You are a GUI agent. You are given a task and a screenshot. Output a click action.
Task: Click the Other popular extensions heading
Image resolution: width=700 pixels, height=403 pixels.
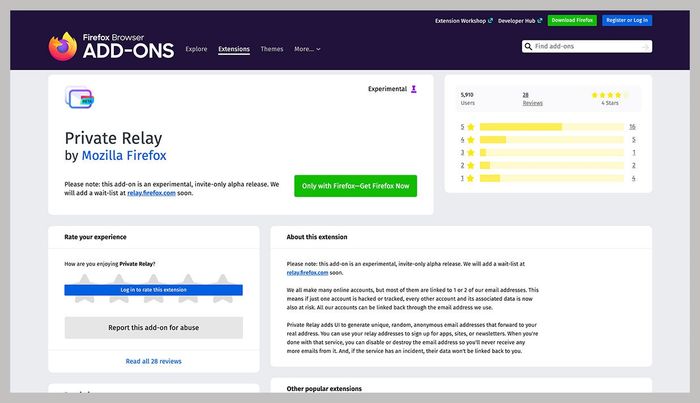pos(324,389)
